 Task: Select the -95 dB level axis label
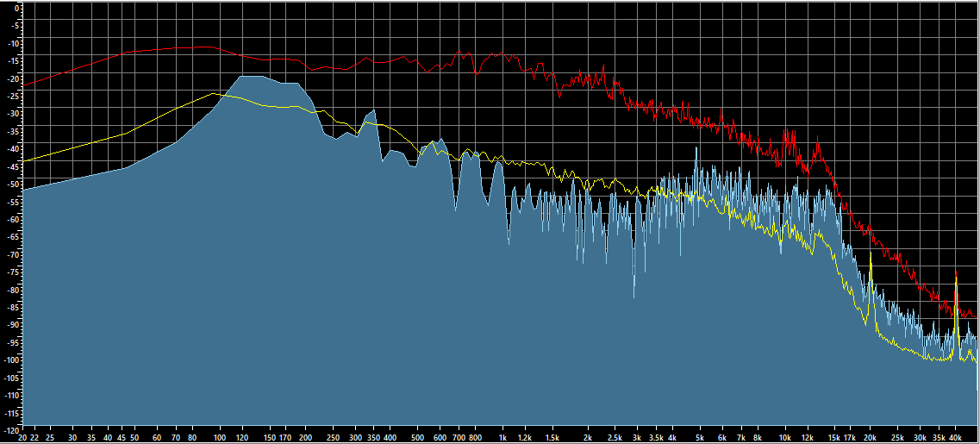(15, 342)
